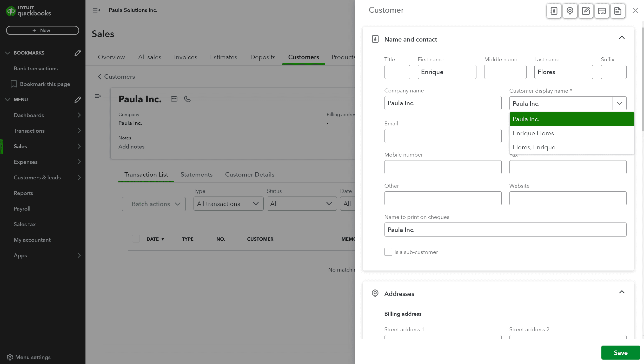Viewport: 644px width, 364px height.
Task: Edit bookmarks with the pencil icon
Action: tap(77, 53)
